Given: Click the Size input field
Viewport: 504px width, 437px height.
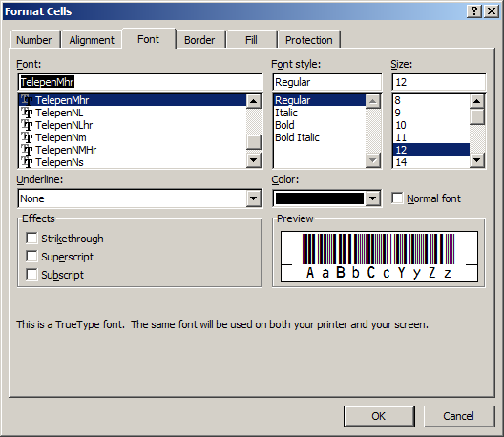Looking at the screenshot, I should point(439,82).
